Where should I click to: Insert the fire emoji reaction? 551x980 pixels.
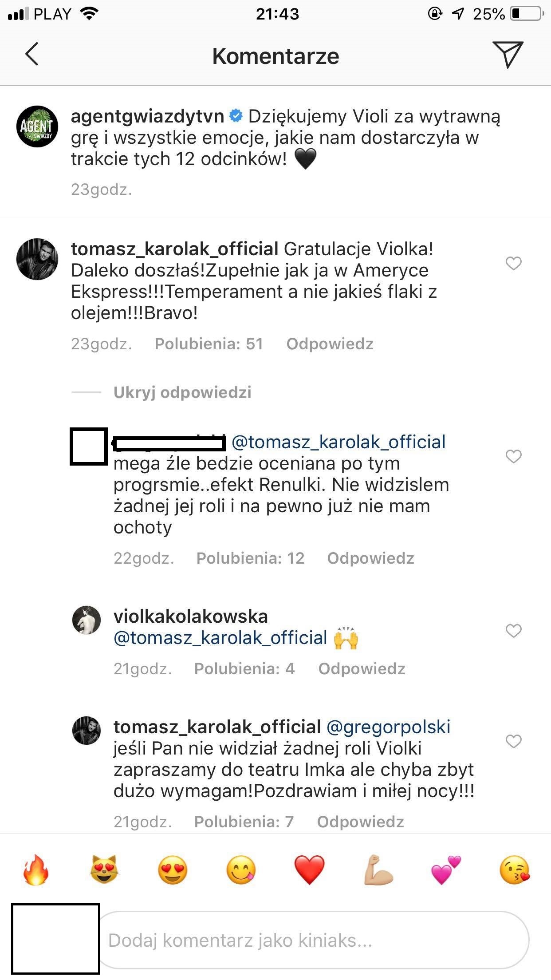[x=36, y=870]
